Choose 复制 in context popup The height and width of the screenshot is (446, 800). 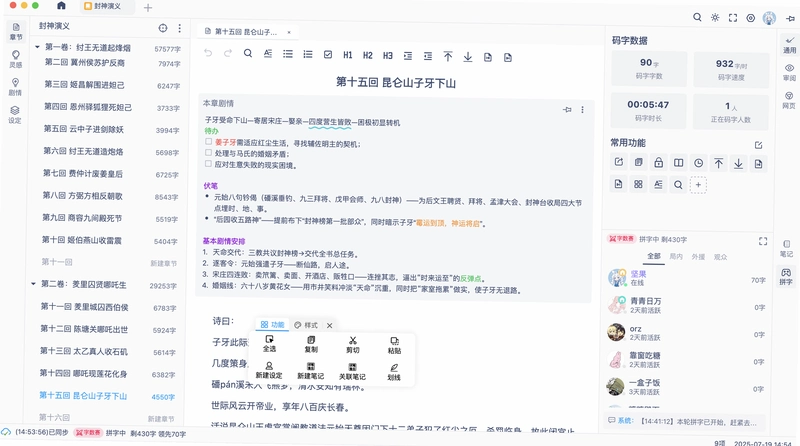(311, 344)
